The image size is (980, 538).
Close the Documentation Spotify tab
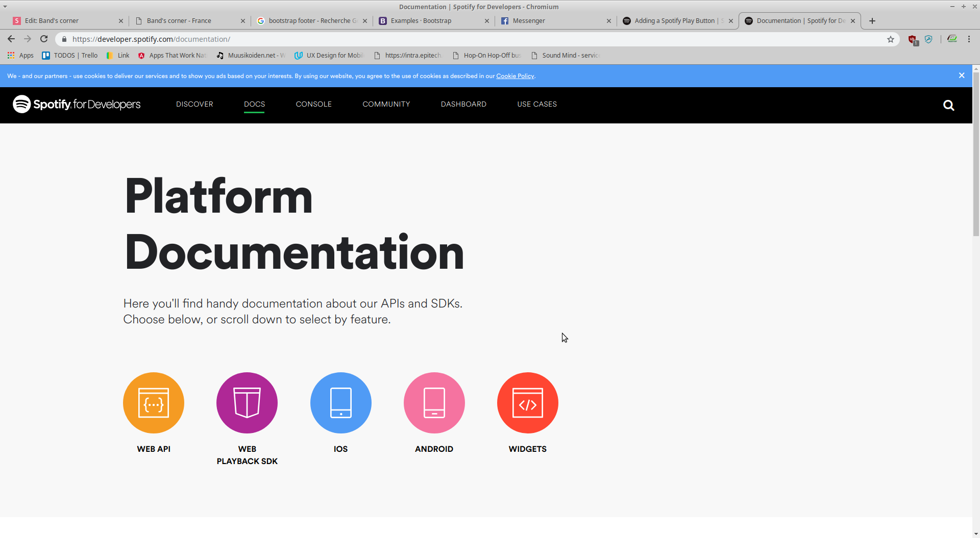point(853,21)
